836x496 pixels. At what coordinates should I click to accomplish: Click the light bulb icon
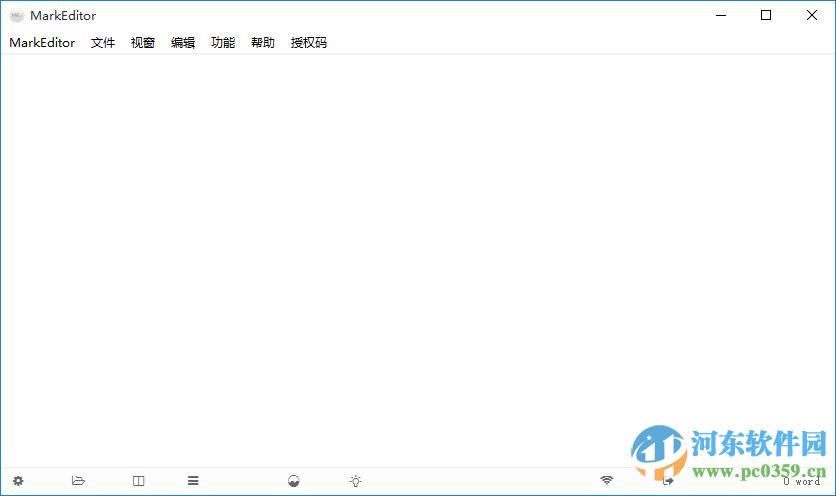click(x=356, y=481)
